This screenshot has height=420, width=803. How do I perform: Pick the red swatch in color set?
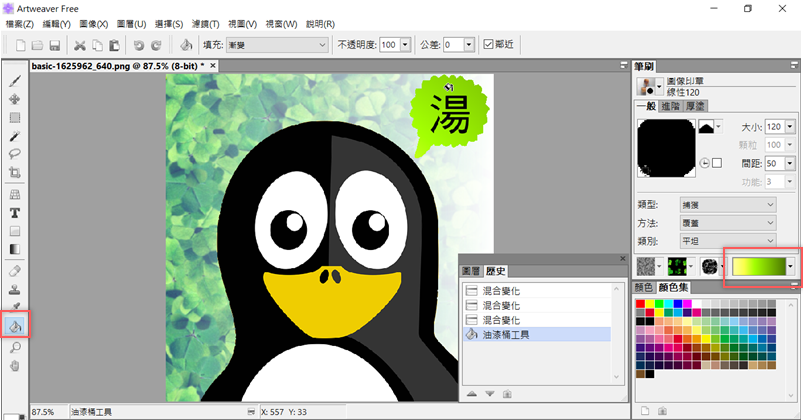(x=641, y=303)
